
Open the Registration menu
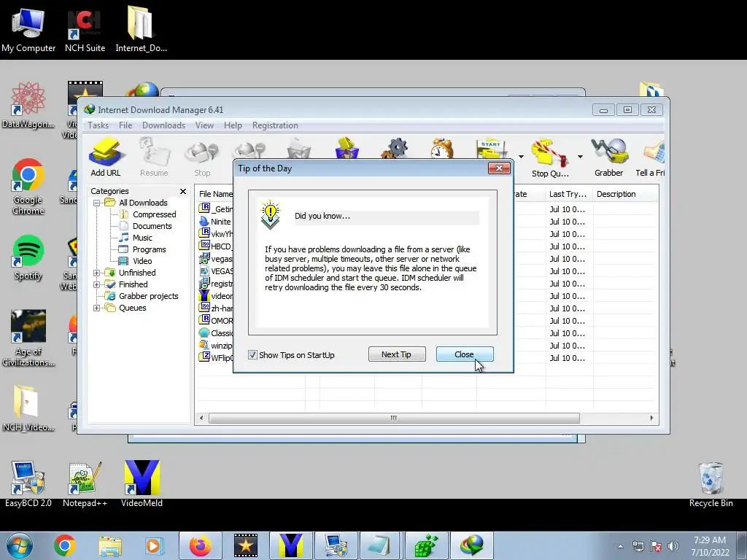click(275, 125)
